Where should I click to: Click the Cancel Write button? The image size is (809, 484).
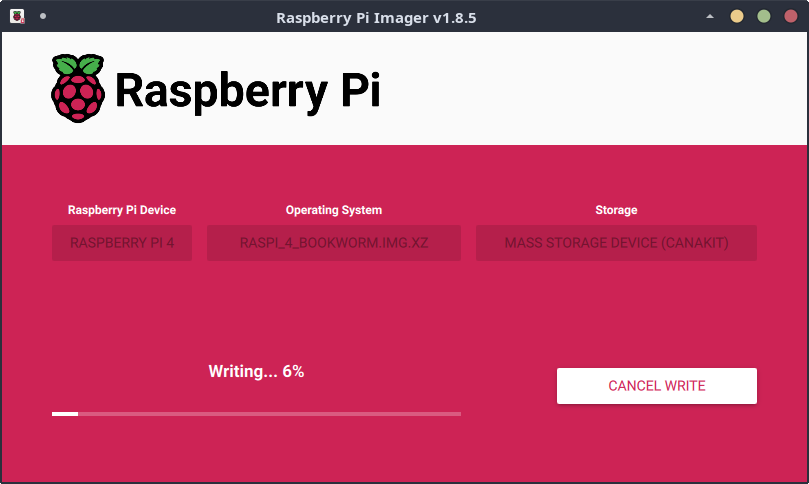pos(656,385)
